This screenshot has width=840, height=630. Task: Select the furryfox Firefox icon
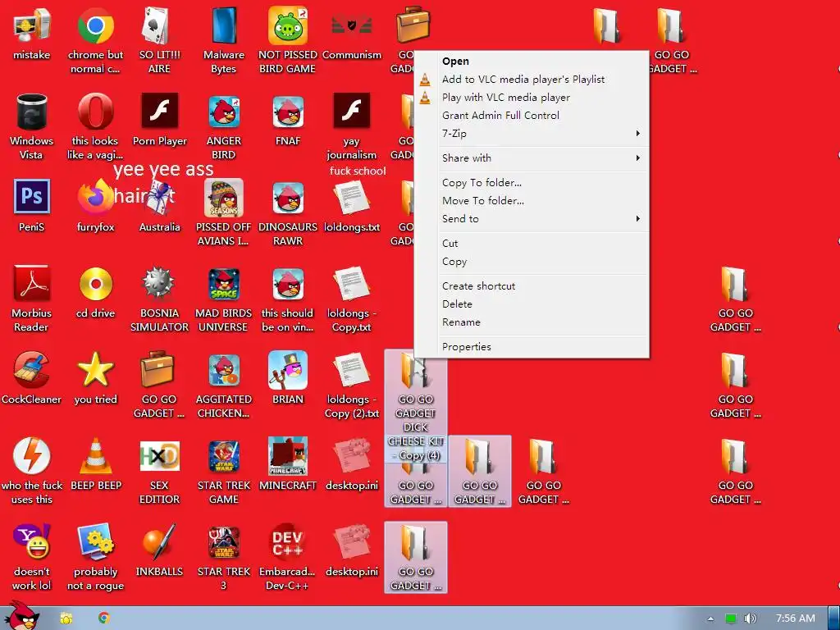pyautogui.click(x=95, y=205)
